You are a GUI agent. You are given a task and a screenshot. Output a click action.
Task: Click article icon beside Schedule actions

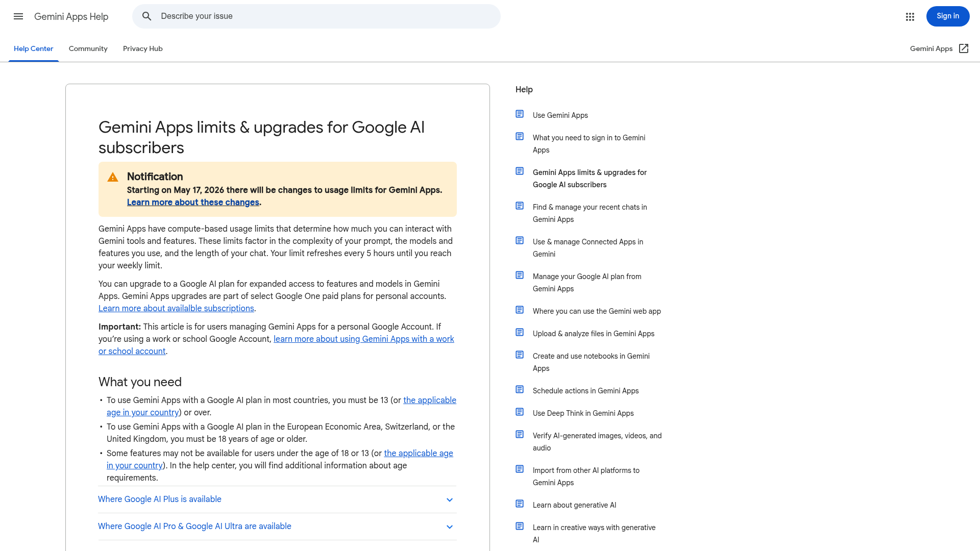[520, 389]
